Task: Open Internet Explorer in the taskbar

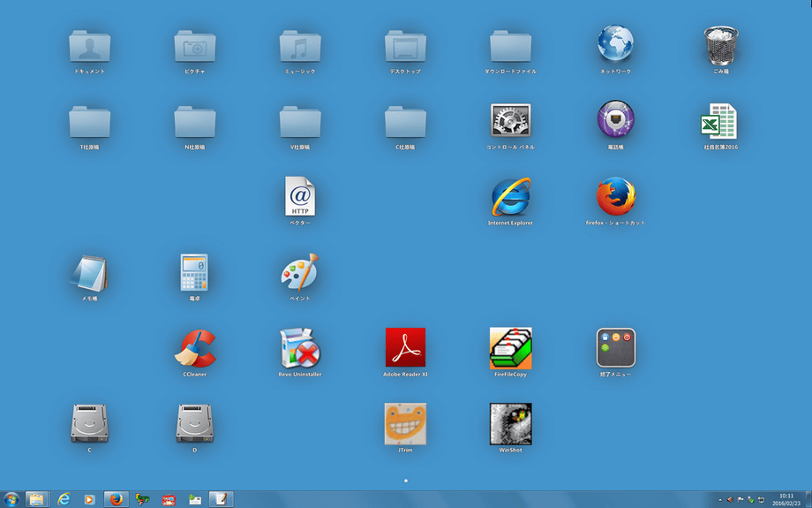Action: click(64, 499)
